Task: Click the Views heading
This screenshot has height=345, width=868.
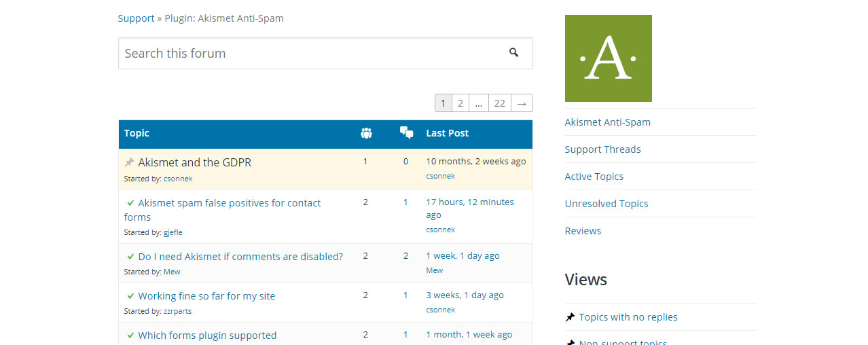Action: point(585,280)
